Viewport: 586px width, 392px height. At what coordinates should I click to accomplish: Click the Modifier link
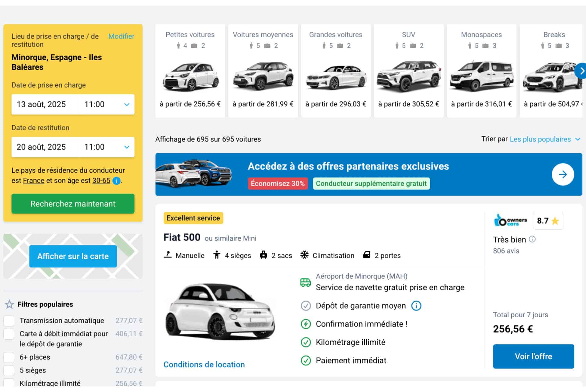[x=121, y=36]
